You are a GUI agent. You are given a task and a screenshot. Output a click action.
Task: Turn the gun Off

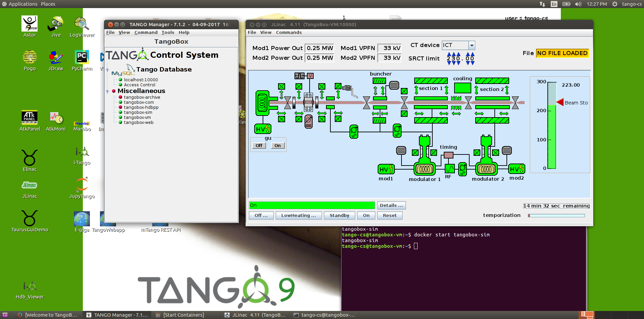(259, 146)
